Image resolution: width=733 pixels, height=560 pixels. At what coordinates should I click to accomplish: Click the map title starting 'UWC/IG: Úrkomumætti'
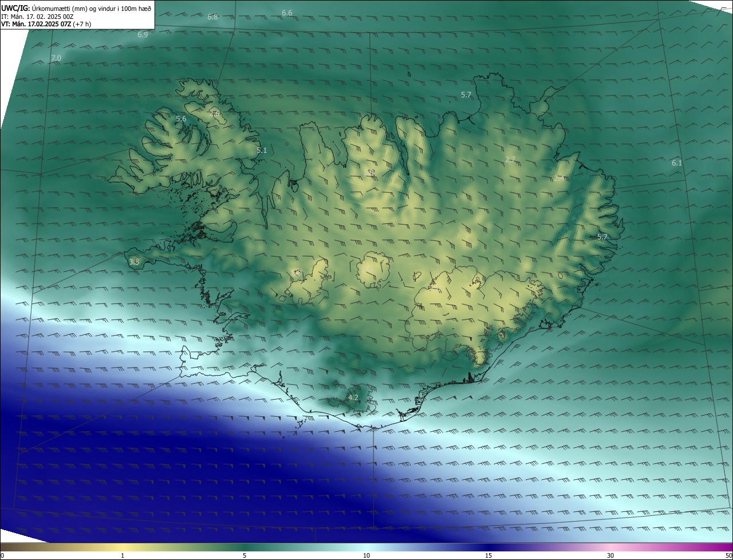77,9
